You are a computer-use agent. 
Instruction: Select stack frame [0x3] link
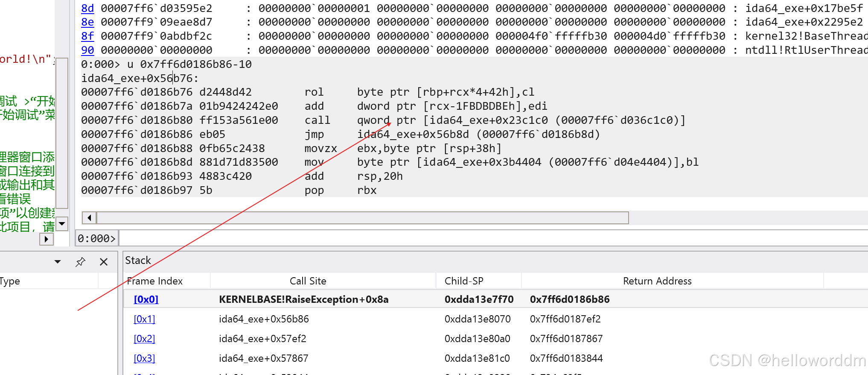[144, 358]
